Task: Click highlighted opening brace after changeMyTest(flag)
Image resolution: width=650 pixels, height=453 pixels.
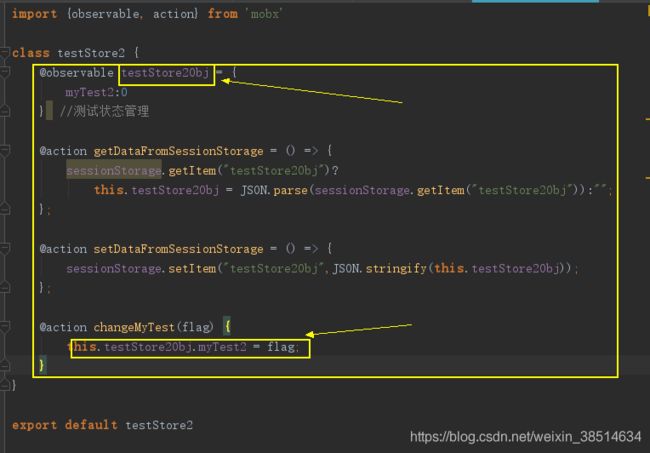Action: (227, 327)
